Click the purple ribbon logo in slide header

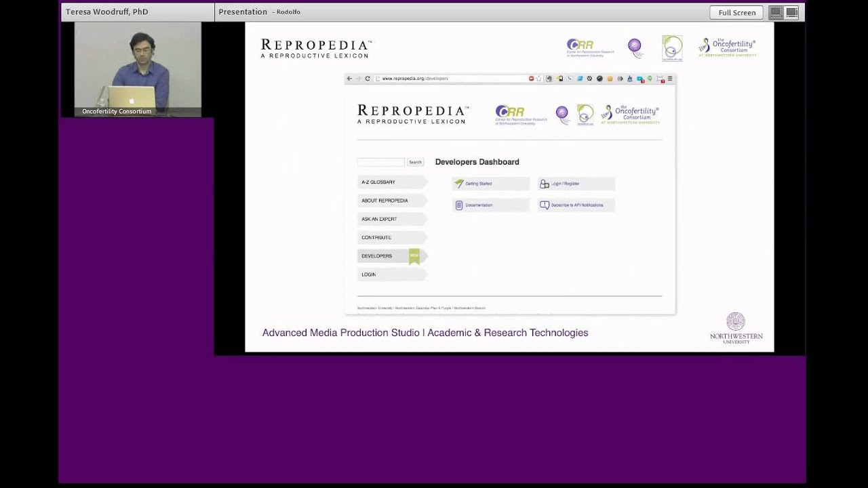[635, 47]
